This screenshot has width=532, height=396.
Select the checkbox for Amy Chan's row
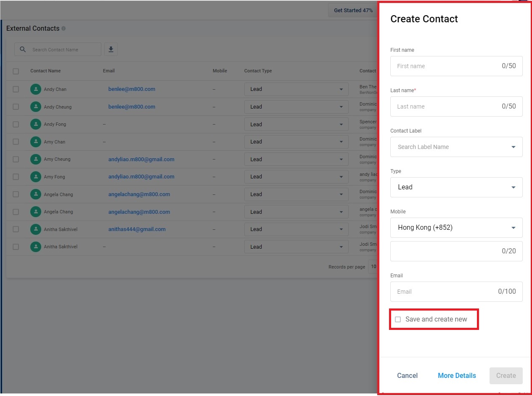click(x=16, y=142)
